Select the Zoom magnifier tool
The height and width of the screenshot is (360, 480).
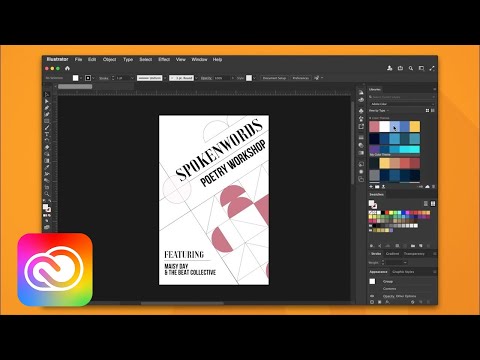[47, 194]
